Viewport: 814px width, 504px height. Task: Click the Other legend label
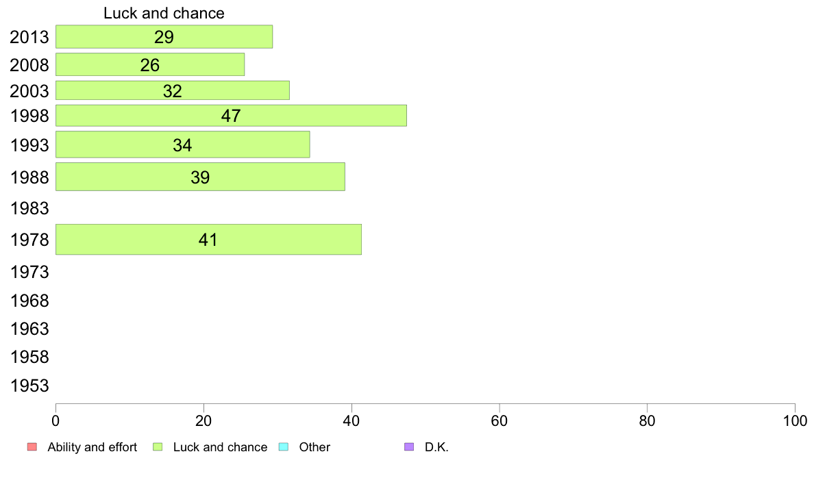(x=314, y=447)
